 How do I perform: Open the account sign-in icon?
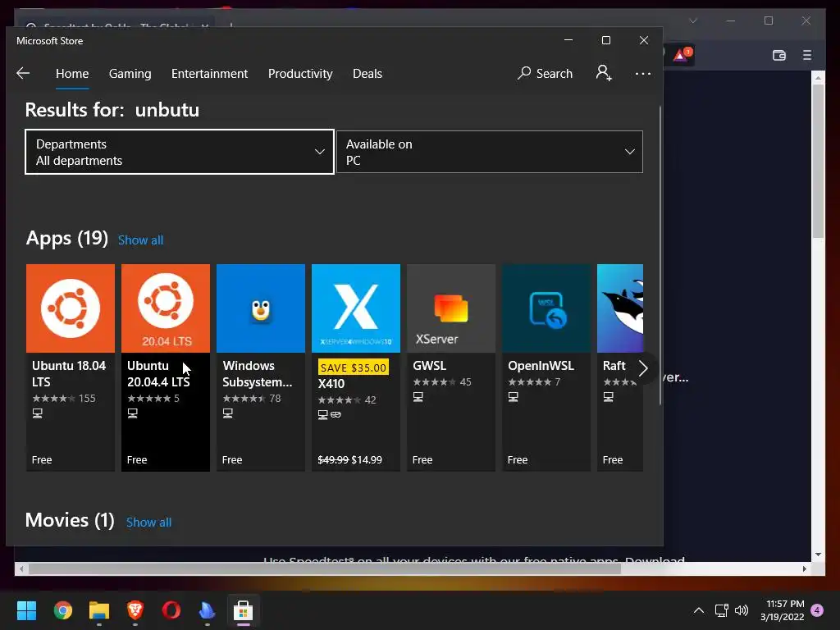(604, 73)
